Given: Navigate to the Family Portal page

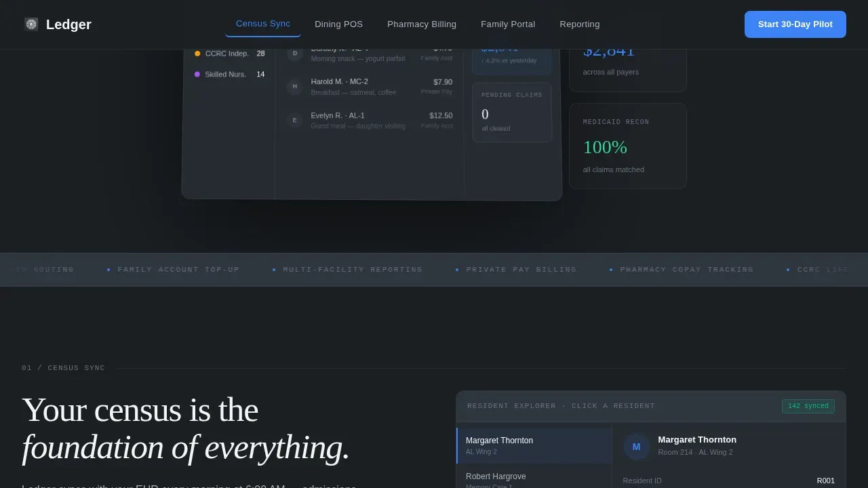Looking at the screenshot, I should (x=508, y=24).
